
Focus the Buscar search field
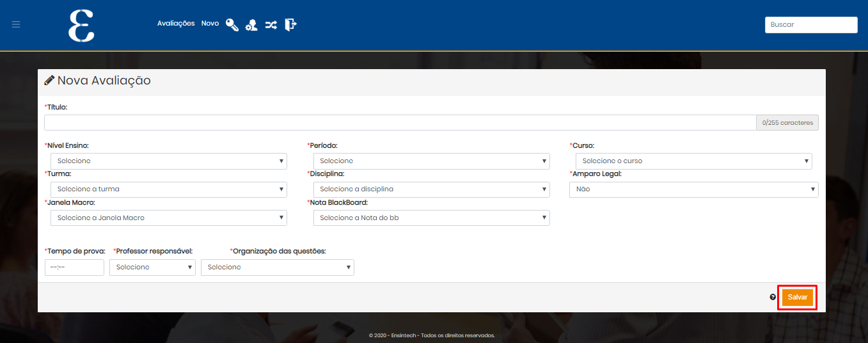click(811, 24)
